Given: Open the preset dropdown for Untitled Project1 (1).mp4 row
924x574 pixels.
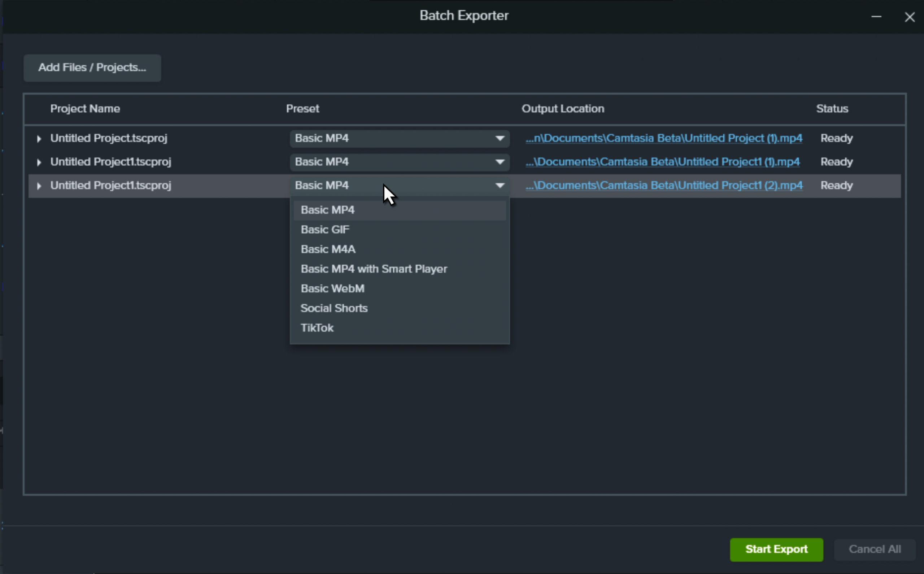Looking at the screenshot, I should pos(400,162).
